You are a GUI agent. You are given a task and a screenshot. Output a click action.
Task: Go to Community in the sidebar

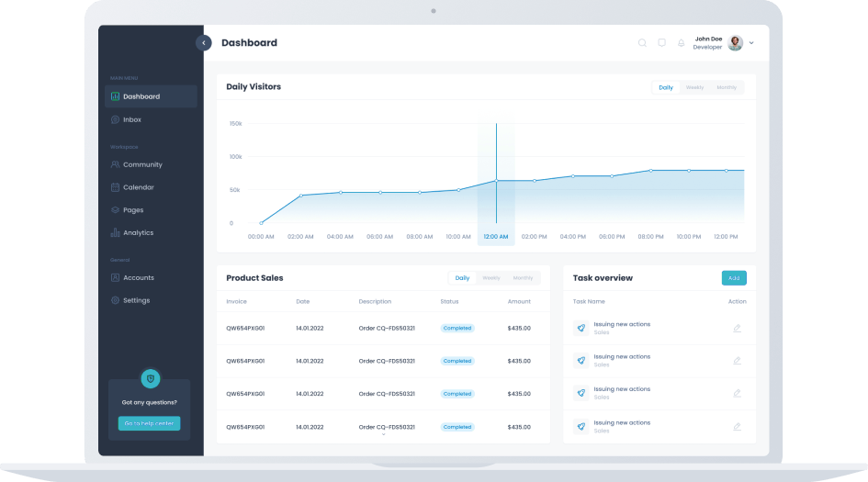142,164
